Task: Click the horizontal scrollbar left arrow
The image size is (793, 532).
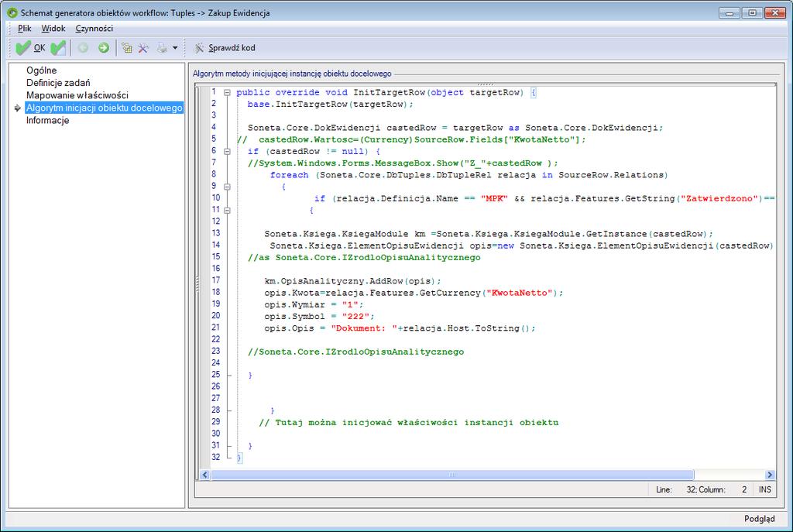Action: (x=204, y=475)
